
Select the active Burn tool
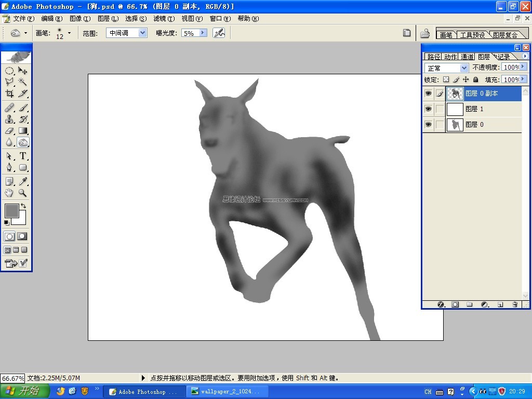23,142
